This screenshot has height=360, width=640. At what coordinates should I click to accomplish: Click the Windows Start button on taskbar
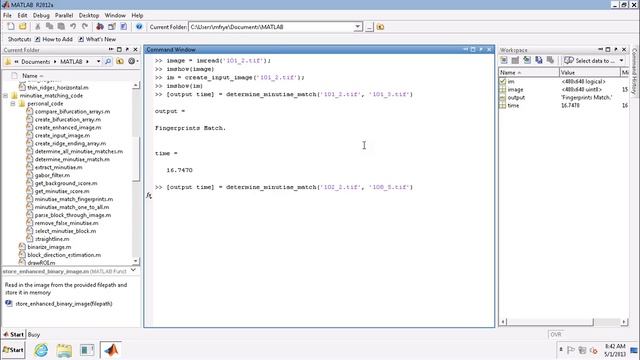[13, 350]
